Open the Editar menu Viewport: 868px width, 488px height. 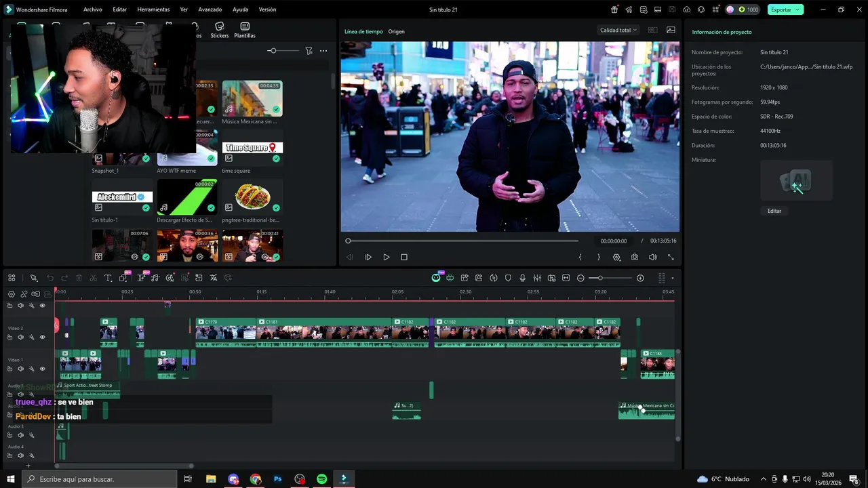[x=119, y=9]
